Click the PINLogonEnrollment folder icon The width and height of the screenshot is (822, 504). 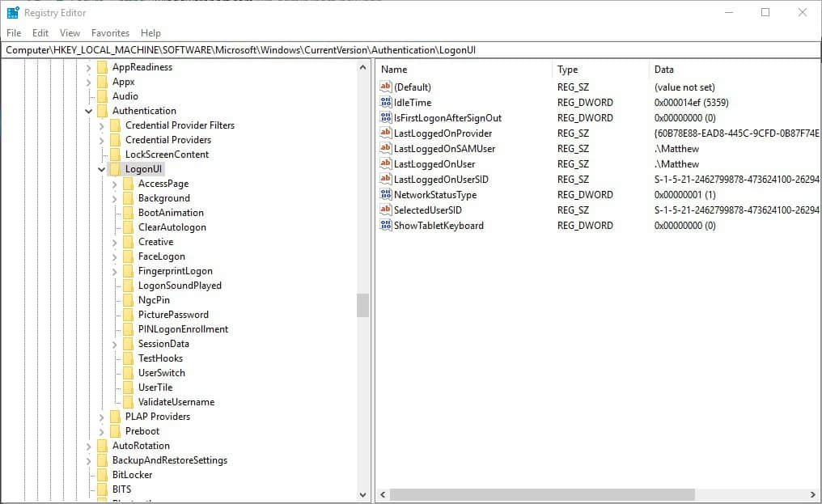tap(129, 329)
